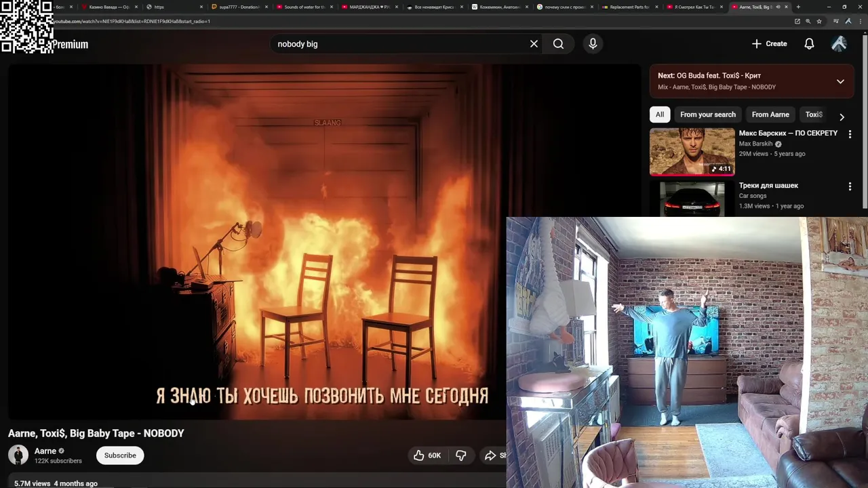This screenshot has width=868, height=488.
Task: Open a new browser tab
Action: click(798, 7)
